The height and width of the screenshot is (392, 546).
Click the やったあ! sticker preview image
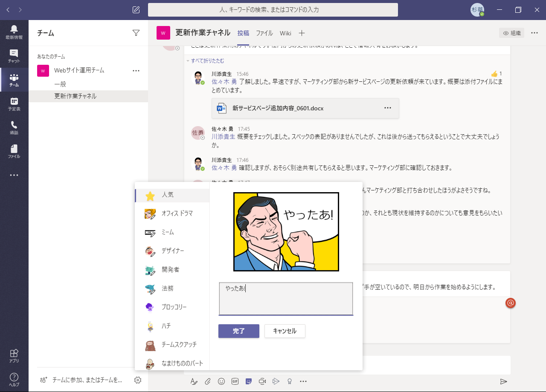tap(286, 232)
